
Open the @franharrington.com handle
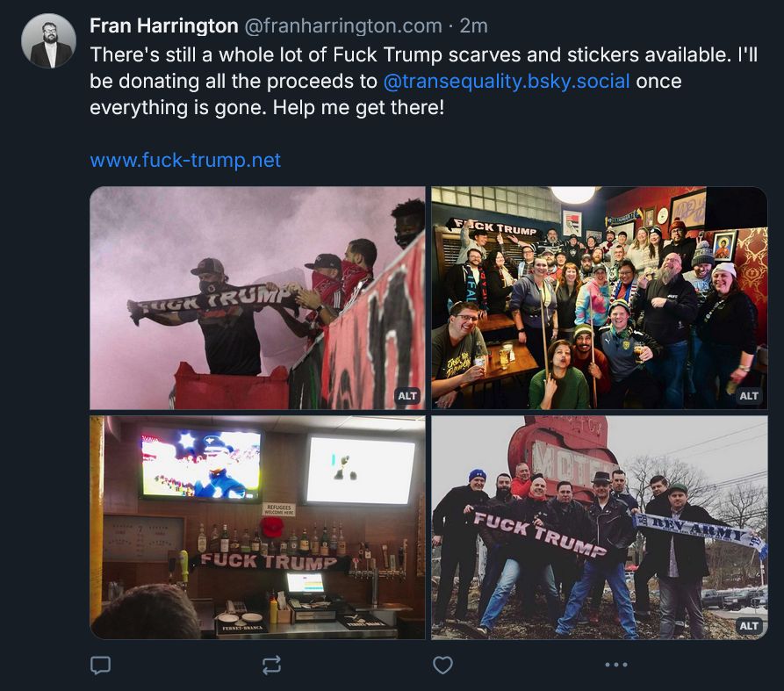coord(343,25)
